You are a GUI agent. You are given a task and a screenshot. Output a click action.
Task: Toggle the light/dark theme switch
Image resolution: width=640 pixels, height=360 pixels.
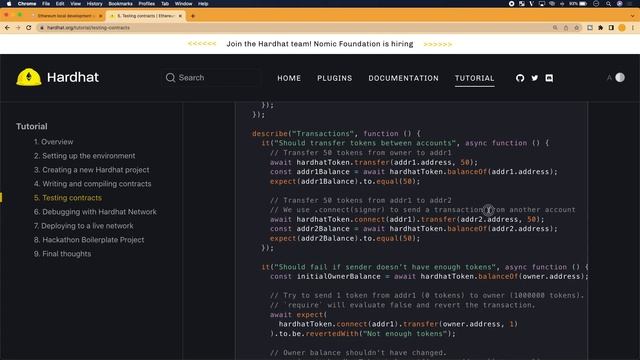click(620, 78)
